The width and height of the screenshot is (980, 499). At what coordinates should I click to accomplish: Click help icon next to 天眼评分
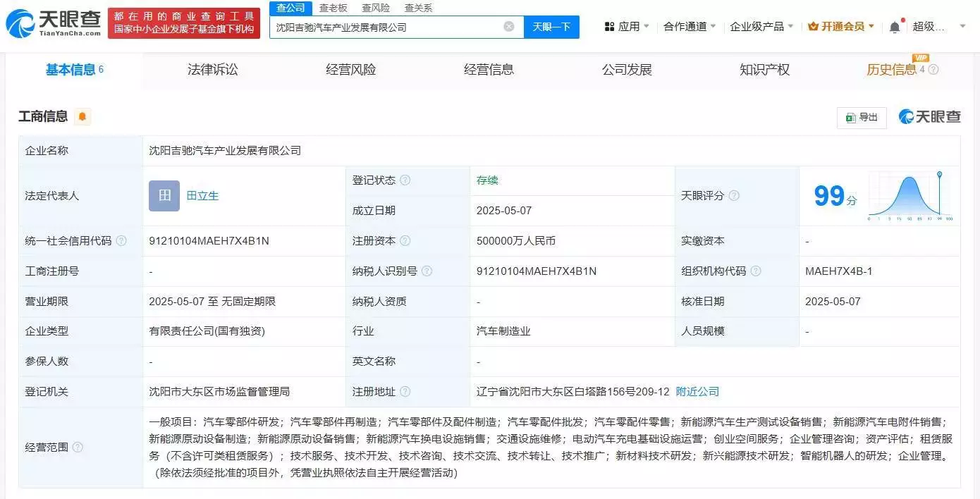(x=734, y=195)
